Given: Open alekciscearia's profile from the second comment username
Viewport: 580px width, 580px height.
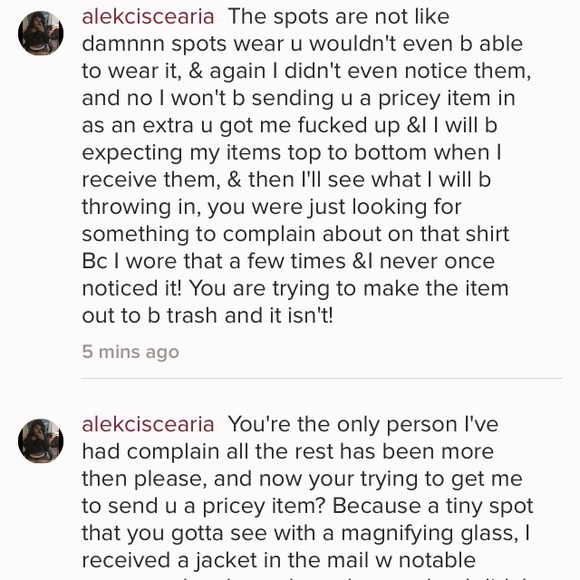Looking at the screenshot, I should pyautogui.click(x=148, y=424).
